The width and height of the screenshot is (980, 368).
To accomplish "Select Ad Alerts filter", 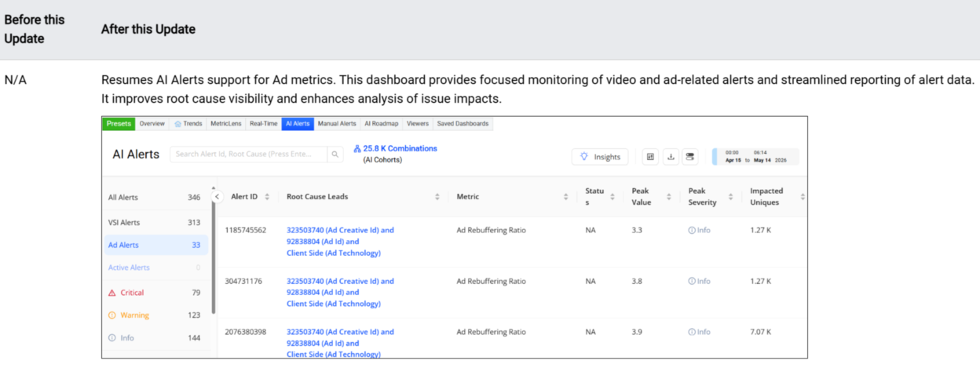I will (155, 245).
